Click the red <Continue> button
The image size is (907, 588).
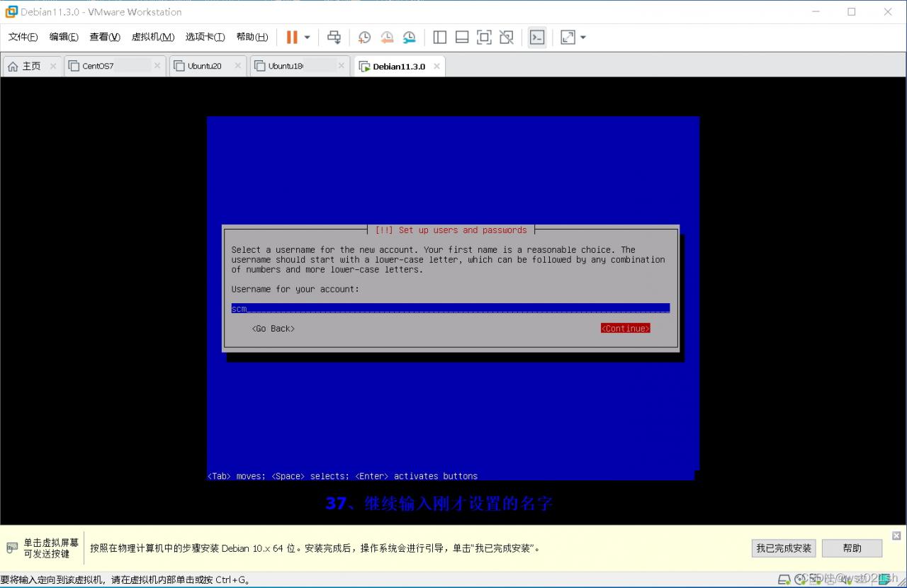pyautogui.click(x=626, y=328)
